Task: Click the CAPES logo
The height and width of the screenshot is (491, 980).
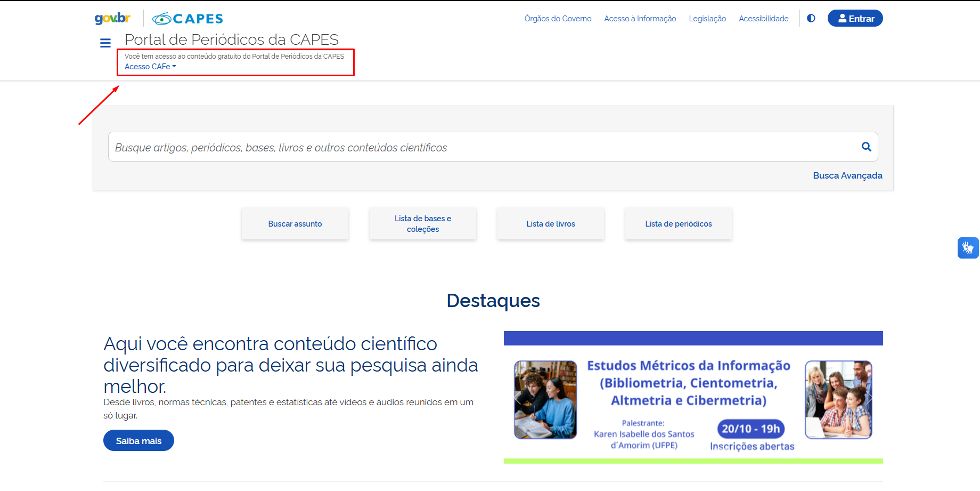Action: click(x=187, y=19)
